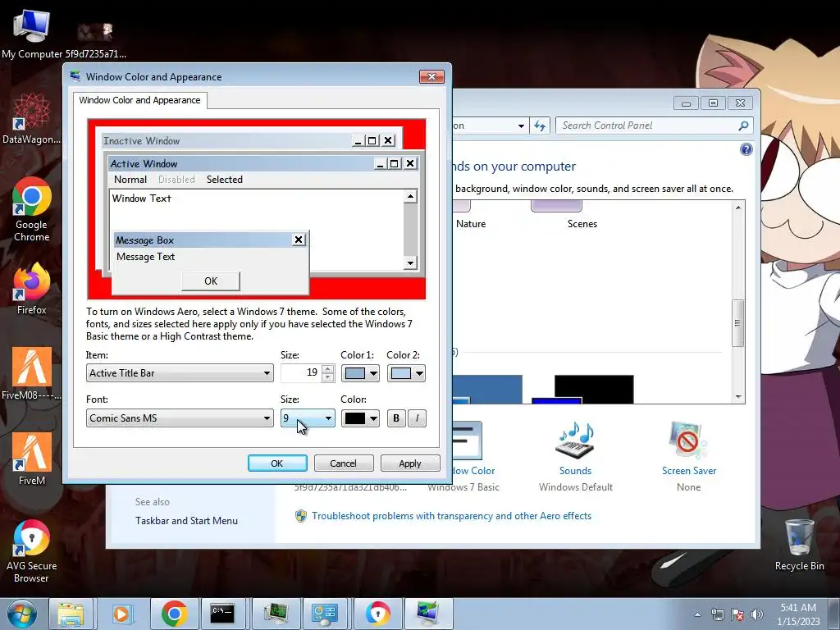Image resolution: width=840 pixels, height=630 pixels.
Task: Open the Font dropdown showing Comic Sans MS
Action: 180,418
